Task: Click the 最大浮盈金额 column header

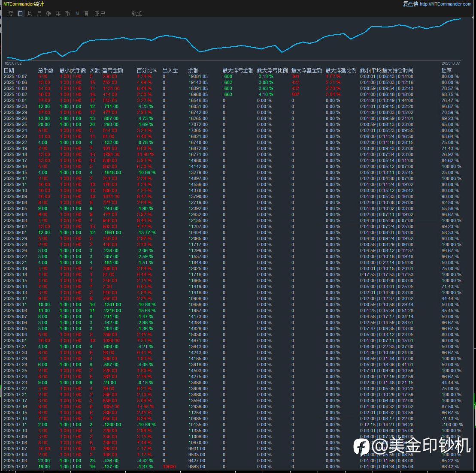Action: tap(306, 70)
